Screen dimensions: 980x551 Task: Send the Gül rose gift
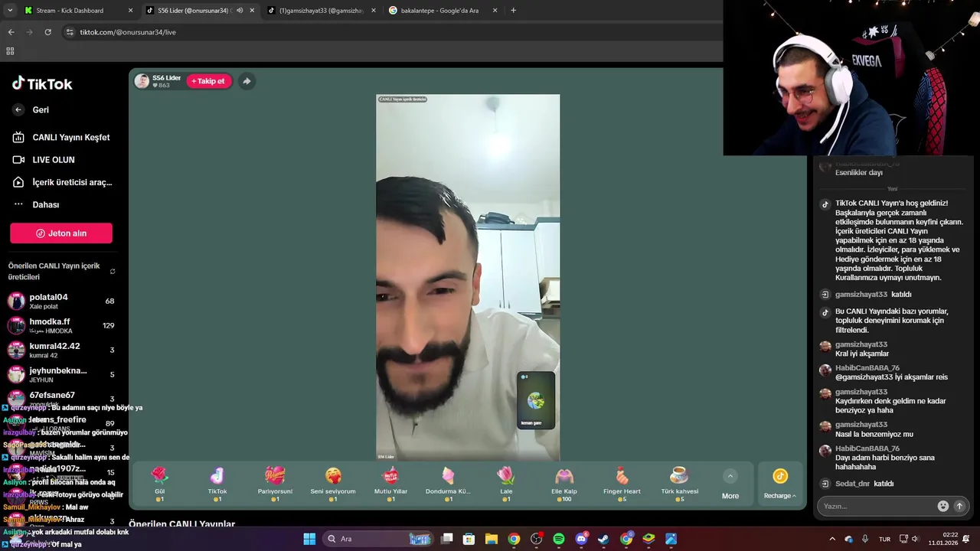click(x=159, y=484)
